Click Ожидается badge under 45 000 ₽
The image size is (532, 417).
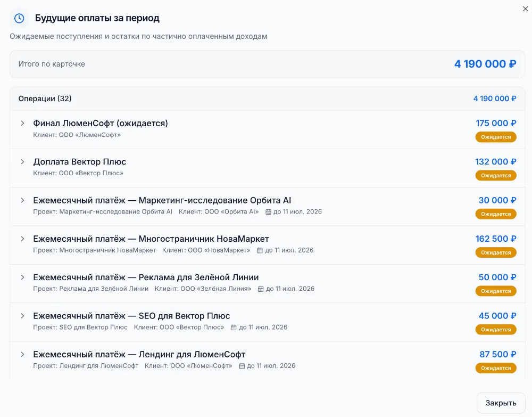click(496, 330)
